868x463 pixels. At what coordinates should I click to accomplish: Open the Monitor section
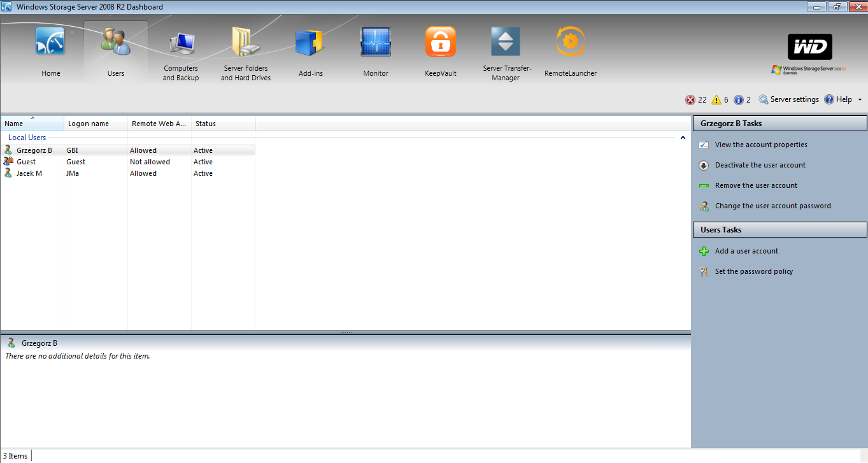tap(376, 52)
